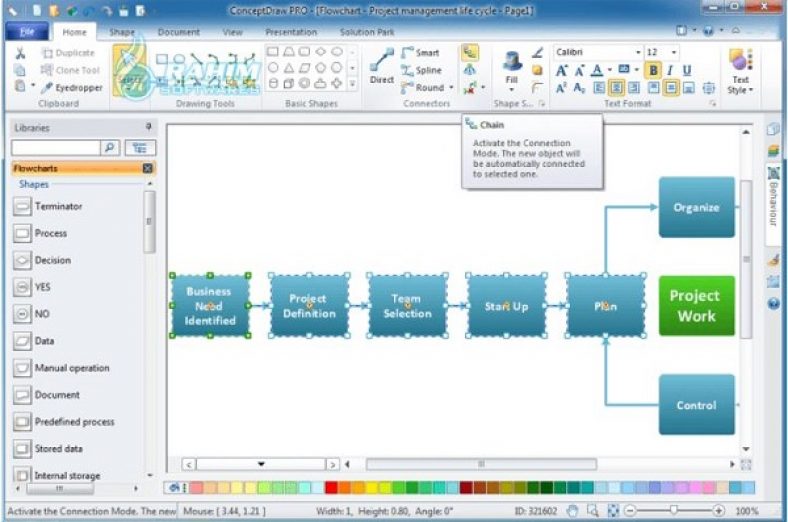Open the Fill dropdown arrow

pos(512,89)
